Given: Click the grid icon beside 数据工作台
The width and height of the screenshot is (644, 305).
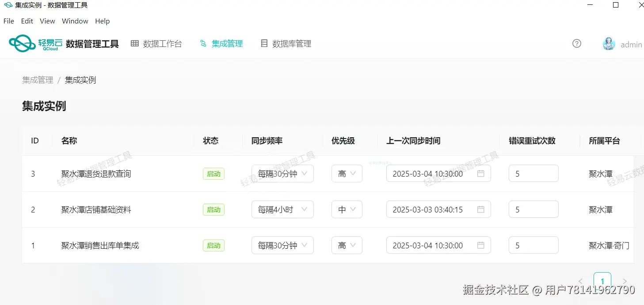Looking at the screenshot, I should pos(134,43).
